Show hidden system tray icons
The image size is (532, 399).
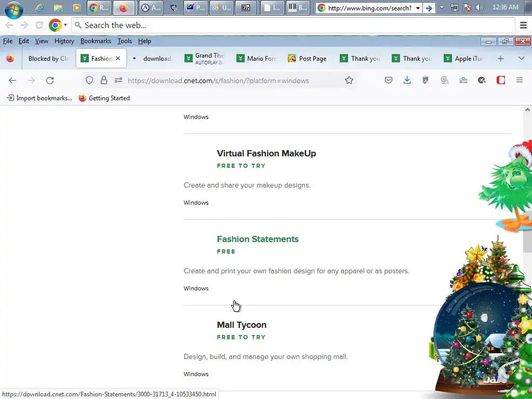[442, 7]
